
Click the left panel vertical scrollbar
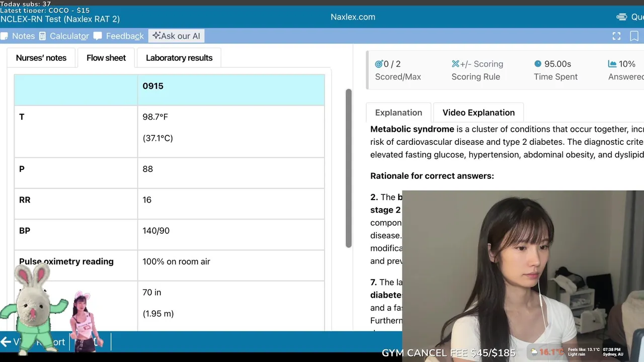tap(348, 168)
